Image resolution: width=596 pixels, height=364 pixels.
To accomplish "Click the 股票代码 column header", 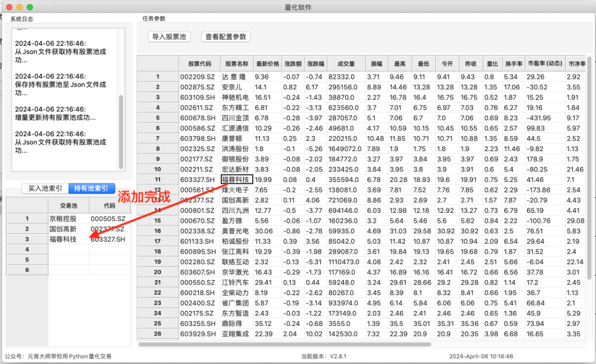I will (x=199, y=64).
